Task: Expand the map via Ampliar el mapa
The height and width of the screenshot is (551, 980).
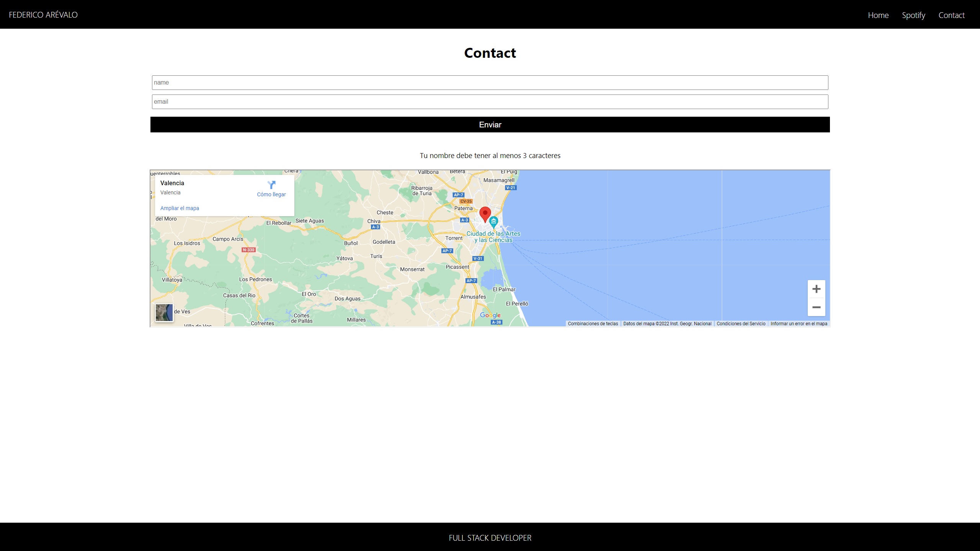Action: point(180,208)
